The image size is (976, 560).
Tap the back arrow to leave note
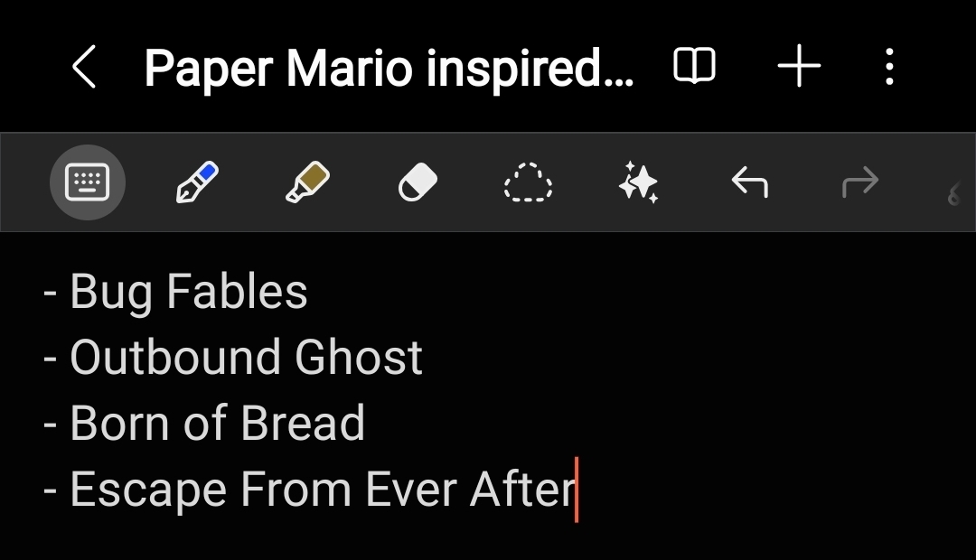point(84,68)
